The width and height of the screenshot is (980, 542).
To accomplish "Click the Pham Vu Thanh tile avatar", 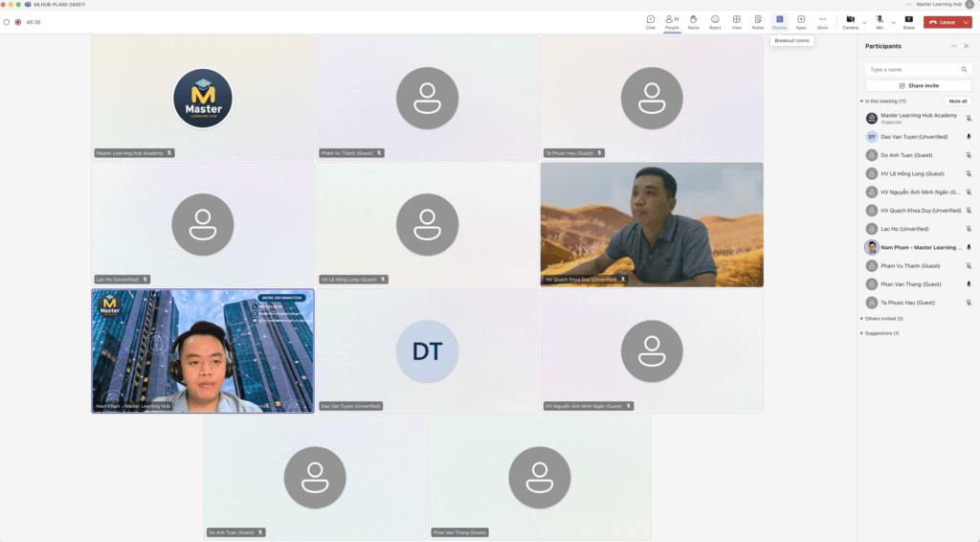I will (428, 98).
